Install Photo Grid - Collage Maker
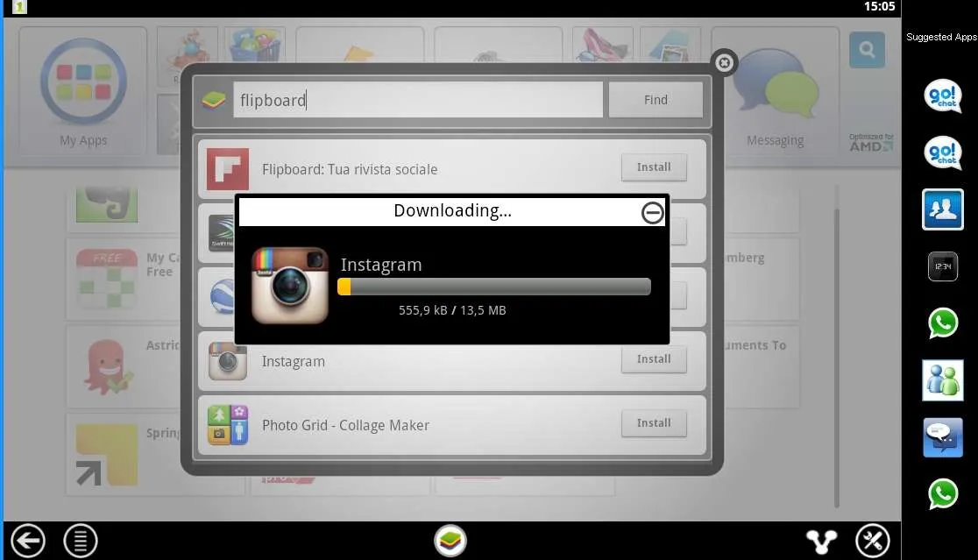The height and width of the screenshot is (560, 978). [x=654, y=422]
